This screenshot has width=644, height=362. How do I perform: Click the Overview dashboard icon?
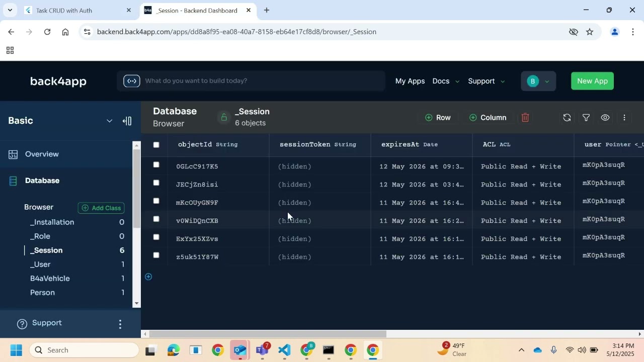click(13, 154)
